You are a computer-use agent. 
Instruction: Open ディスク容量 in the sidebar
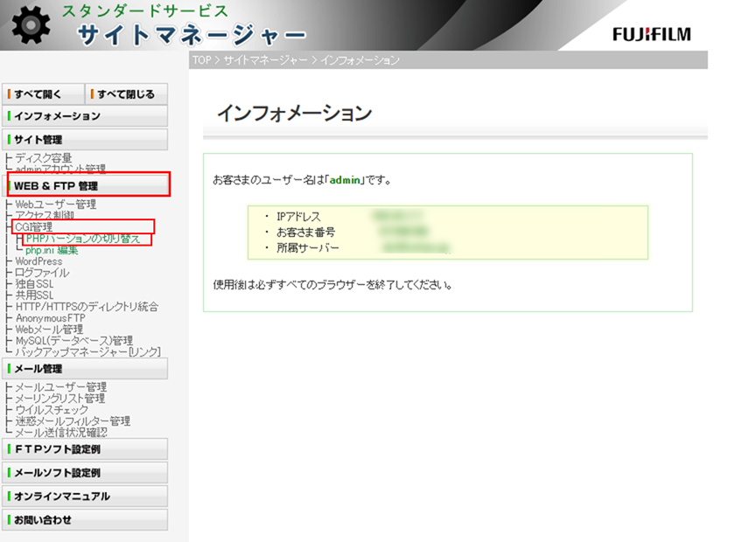(44, 158)
